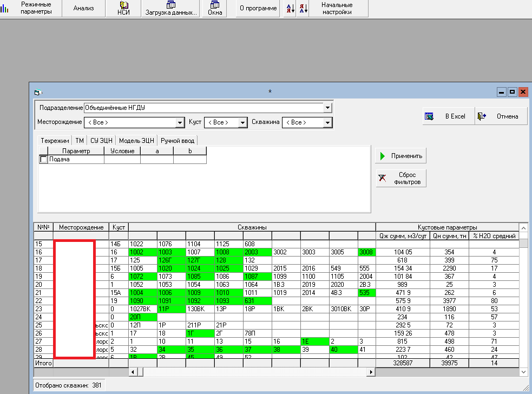Open the Окна toolbar button

[x=215, y=8]
